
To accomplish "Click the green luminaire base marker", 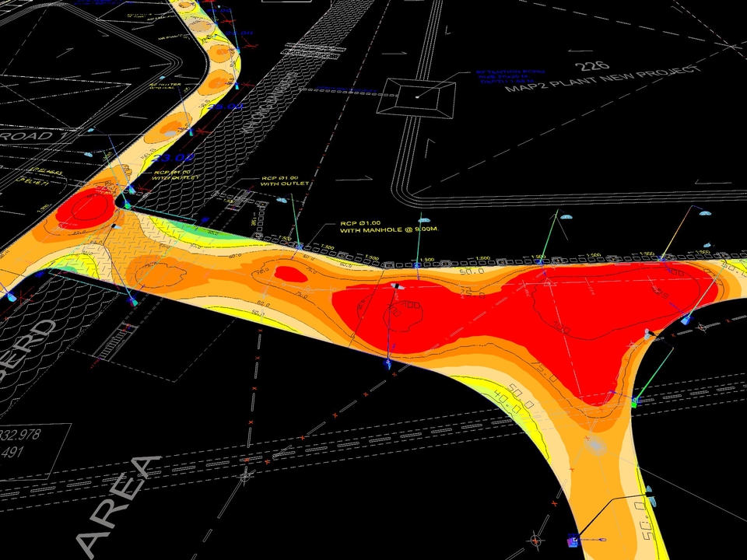I will (x=634, y=403).
